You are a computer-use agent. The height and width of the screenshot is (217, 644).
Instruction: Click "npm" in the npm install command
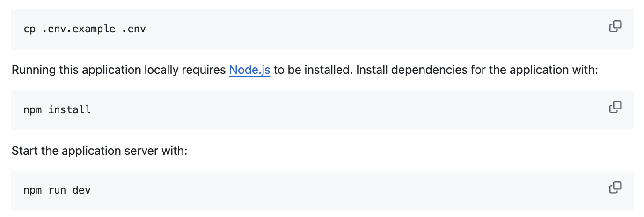[32, 110]
